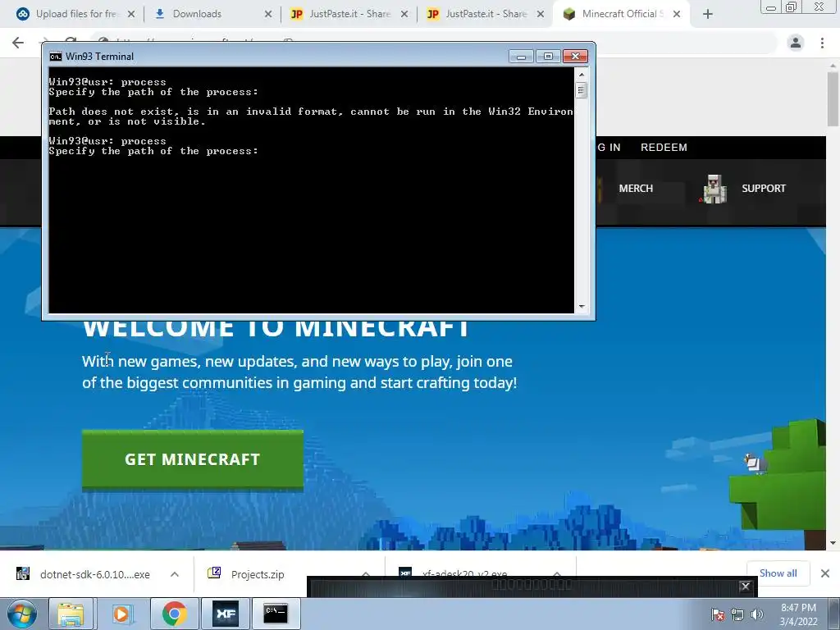Click the terminal scrollbar thumb
The width and height of the screenshot is (840, 630).
tap(582, 90)
